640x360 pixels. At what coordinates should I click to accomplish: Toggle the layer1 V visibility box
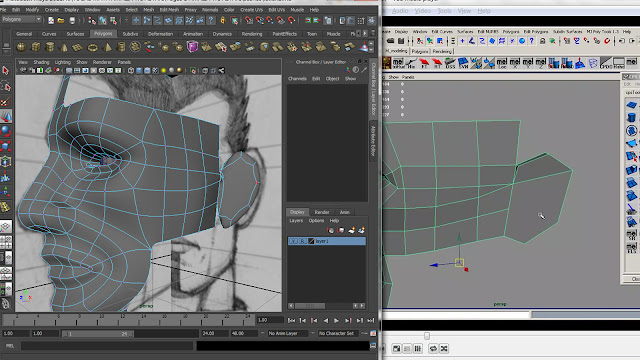pos(293,241)
